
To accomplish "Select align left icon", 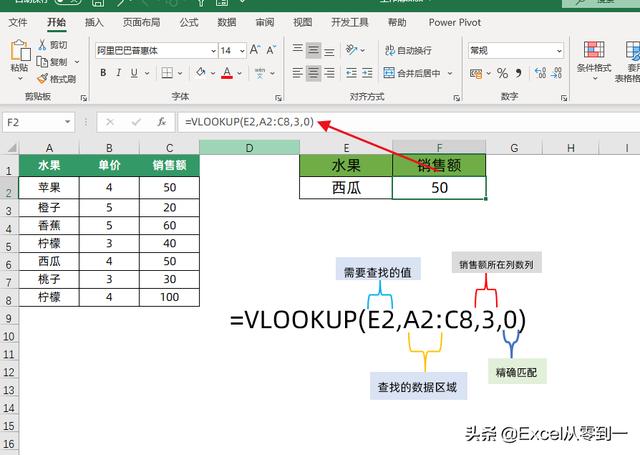I will (298, 73).
